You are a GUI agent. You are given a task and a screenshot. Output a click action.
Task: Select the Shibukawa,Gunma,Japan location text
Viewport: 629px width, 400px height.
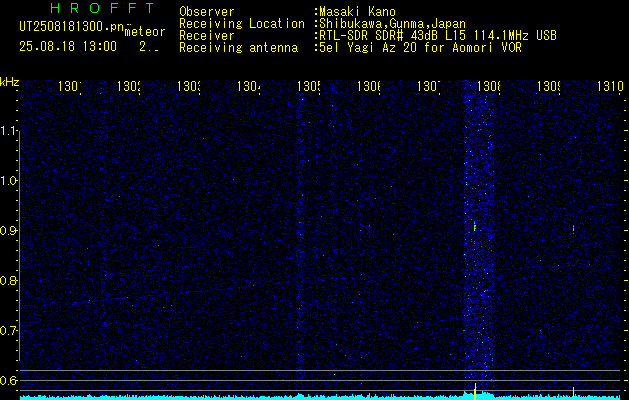[x=392, y=24]
